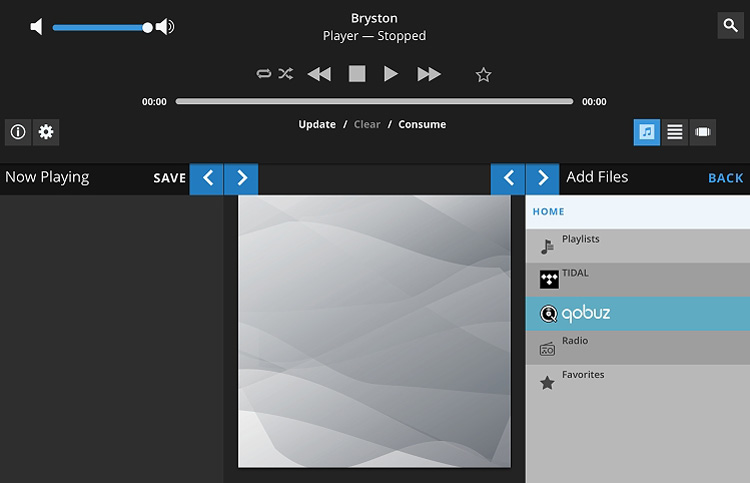Screen dimensions: 750x483
Task: Open the TIDAL source entry
Action: (575, 274)
